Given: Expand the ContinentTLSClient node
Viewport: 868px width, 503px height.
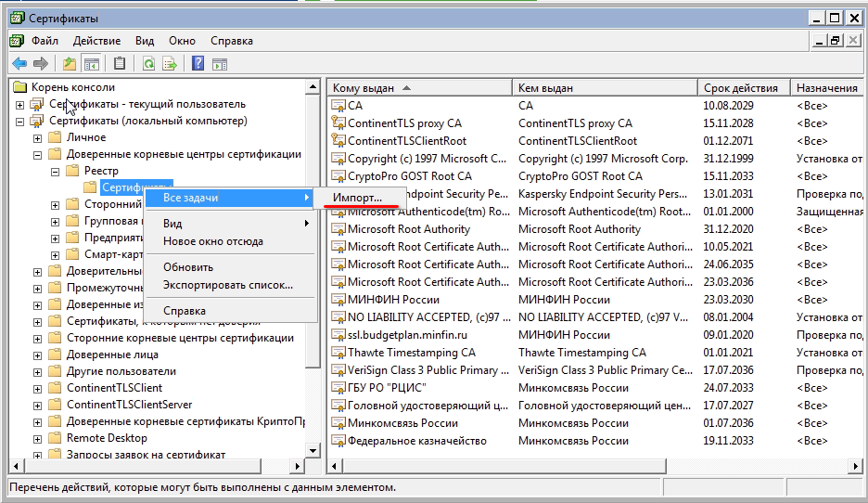Looking at the screenshot, I should (38, 389).
